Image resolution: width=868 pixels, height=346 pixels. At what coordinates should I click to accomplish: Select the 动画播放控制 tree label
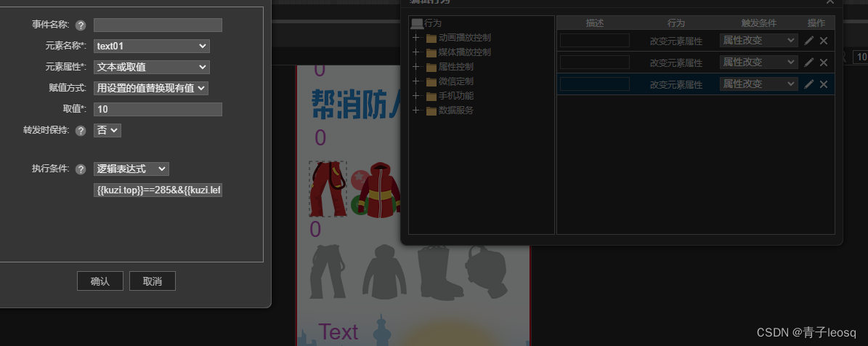pos(464,39)
